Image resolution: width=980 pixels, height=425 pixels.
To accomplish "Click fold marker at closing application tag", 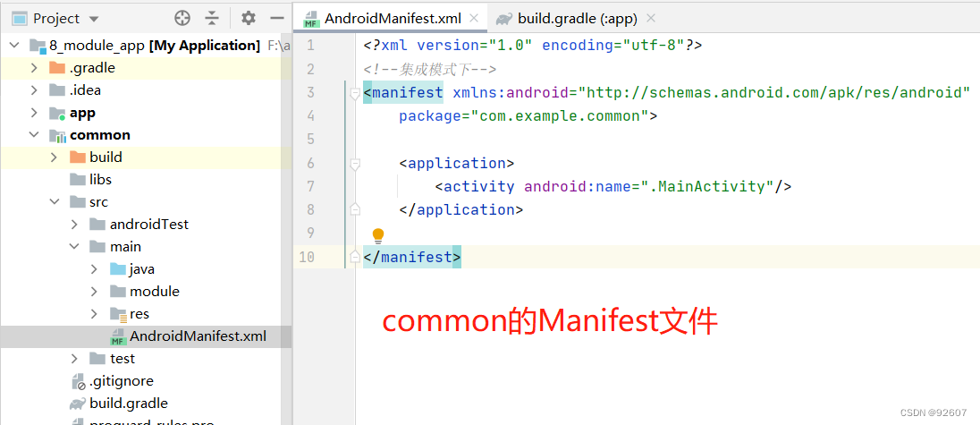I will [355, 209].
